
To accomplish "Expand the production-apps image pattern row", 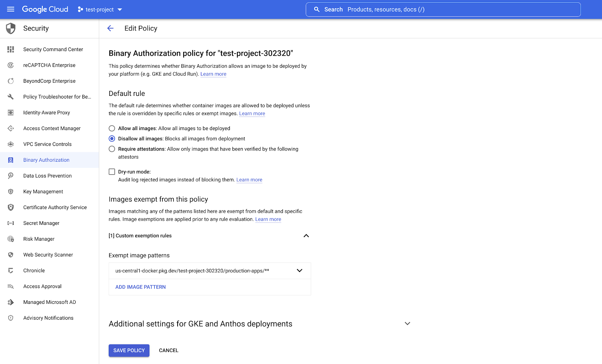I will pos(299,271).
